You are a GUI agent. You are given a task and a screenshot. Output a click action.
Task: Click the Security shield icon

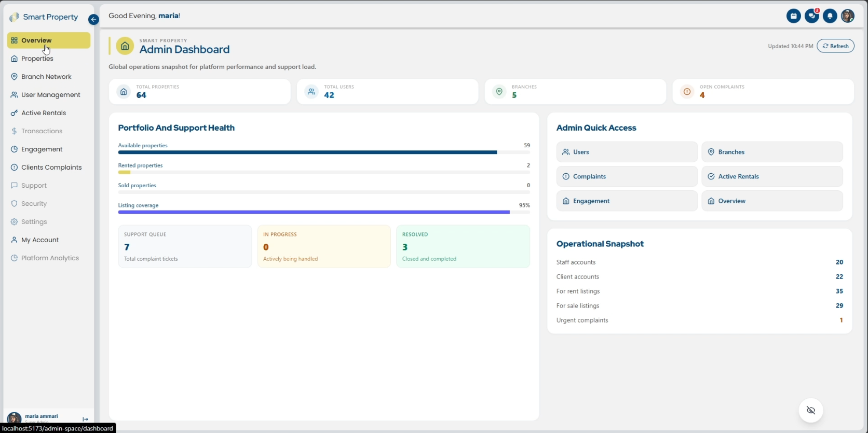pos(14,204)
